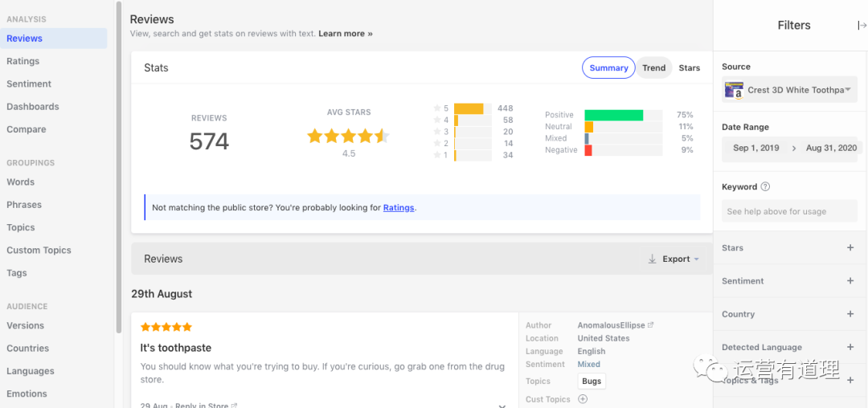The height and width of the screenshot is (408, 868).
Task: Collapse the Filters panel arrow icon
Action: (862, 26)
